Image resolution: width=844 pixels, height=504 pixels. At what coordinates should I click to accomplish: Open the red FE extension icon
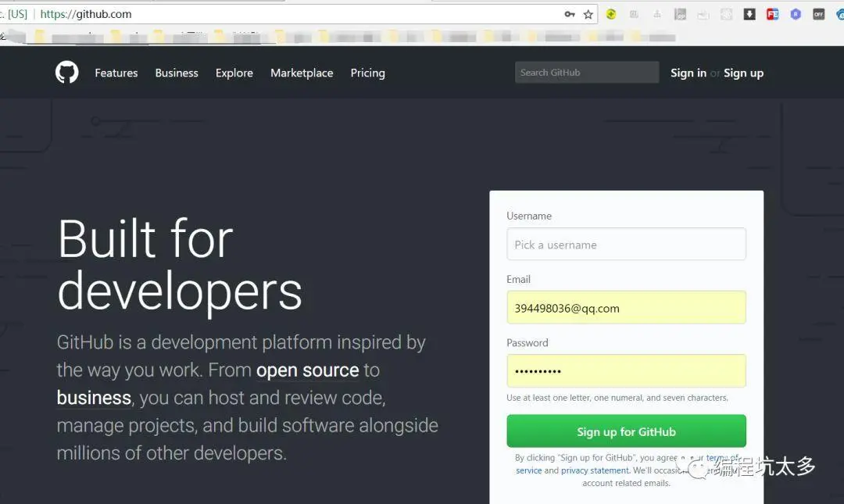click(x=772, y=15)
